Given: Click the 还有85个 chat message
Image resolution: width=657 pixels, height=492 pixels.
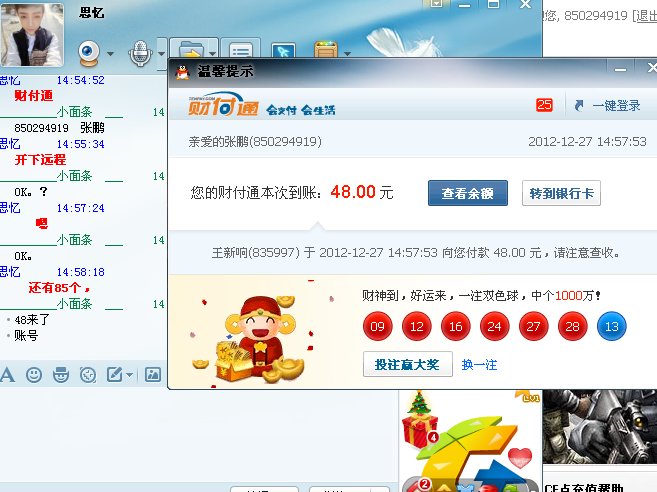Looking at the screenshot, I should 59,287.
